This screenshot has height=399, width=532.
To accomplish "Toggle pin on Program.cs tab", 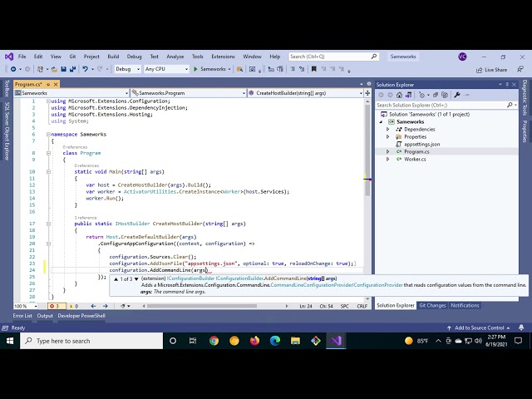I will point(48,84).
